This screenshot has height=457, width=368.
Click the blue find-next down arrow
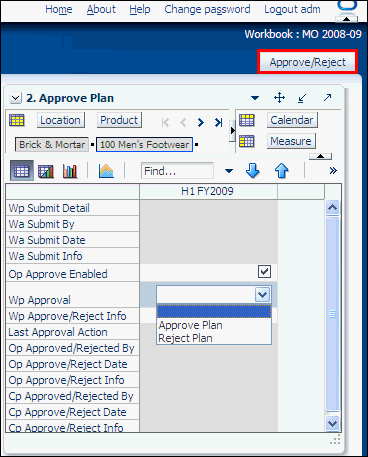pyautogui.click(x=252, y=171)
